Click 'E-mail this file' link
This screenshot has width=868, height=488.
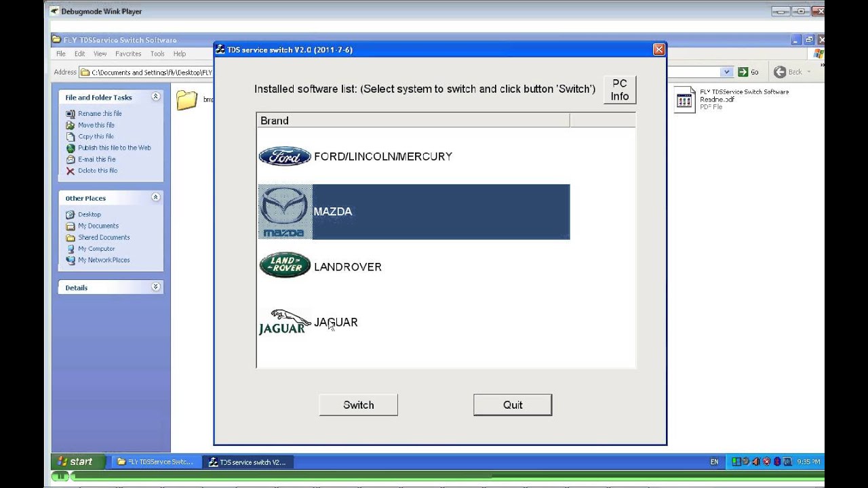point(97,159)
